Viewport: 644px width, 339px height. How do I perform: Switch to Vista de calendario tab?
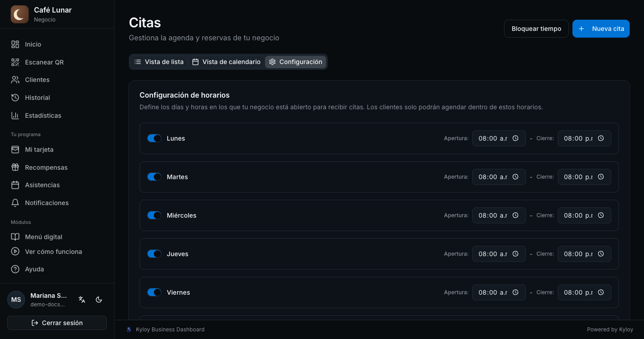click(x=226, y=62)
